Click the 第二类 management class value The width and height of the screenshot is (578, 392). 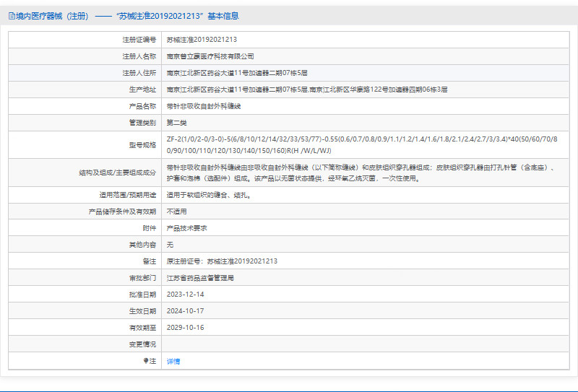176,123
